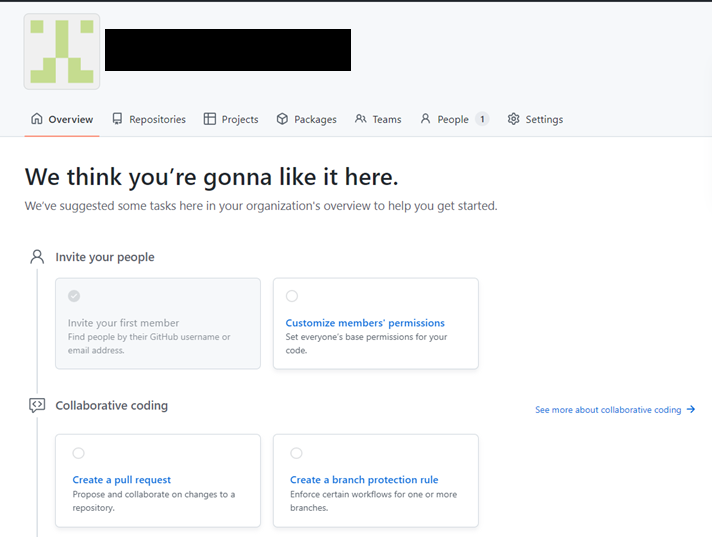This screenshot has height=537, width=712.
Task: Click 'Find people by their GitHub username' text
Action: coord(149,344)
